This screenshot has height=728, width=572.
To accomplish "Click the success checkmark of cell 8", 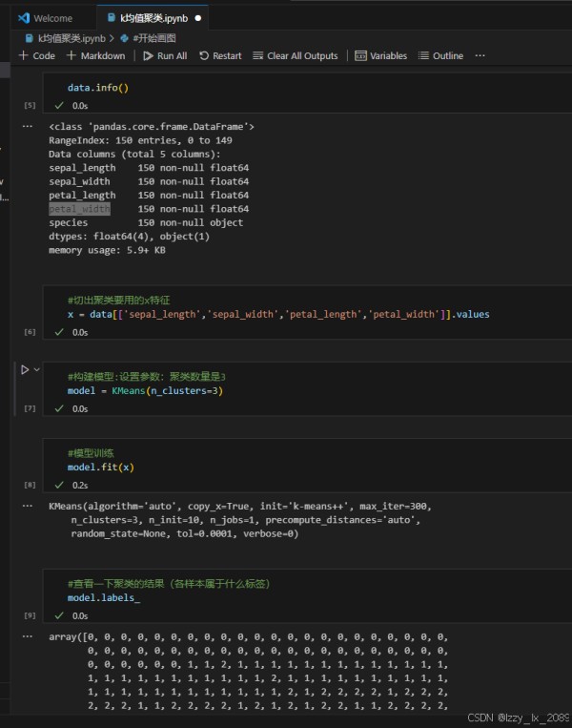I will (x=59, y=485).
